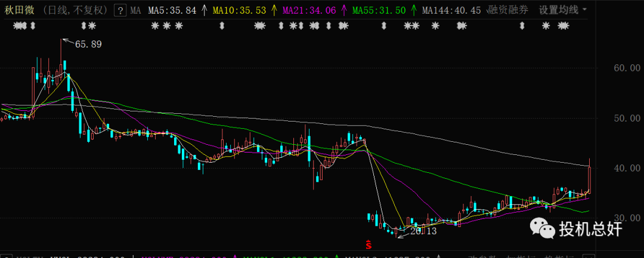The image size is (644, 258).
Task: Select the MA144:40.45 moving average value
Action: pos(451,10)
